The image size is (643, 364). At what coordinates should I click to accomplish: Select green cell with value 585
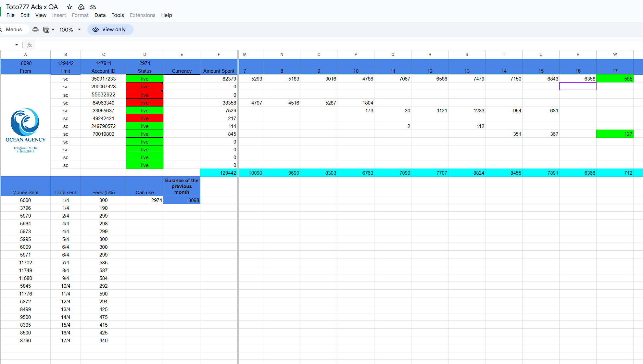coord(614,79)
